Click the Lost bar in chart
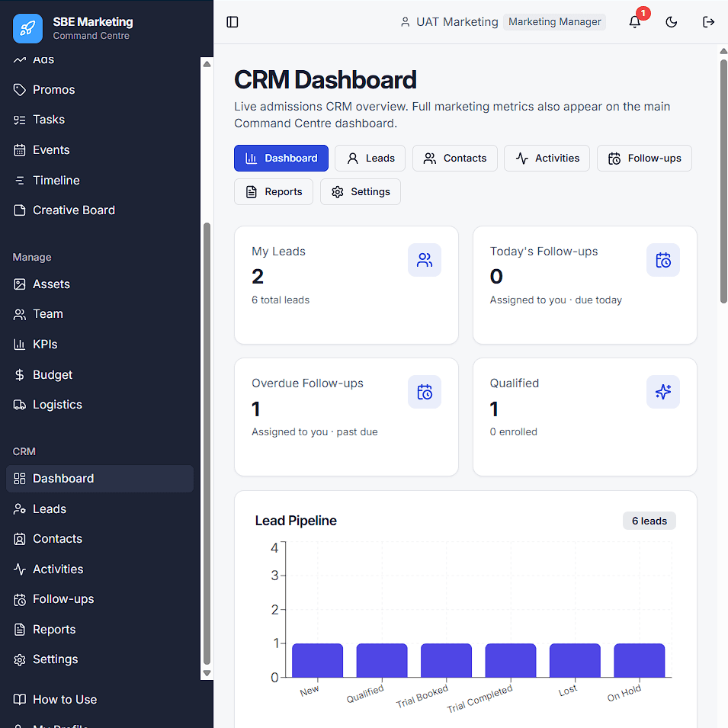 pos(575,660)
